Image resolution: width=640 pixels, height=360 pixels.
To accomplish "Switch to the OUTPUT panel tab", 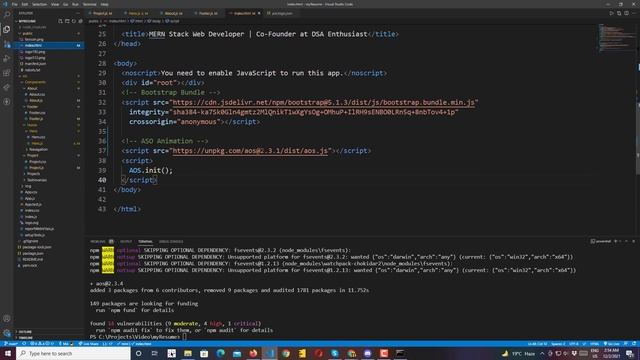I will (x=126, y=242).
